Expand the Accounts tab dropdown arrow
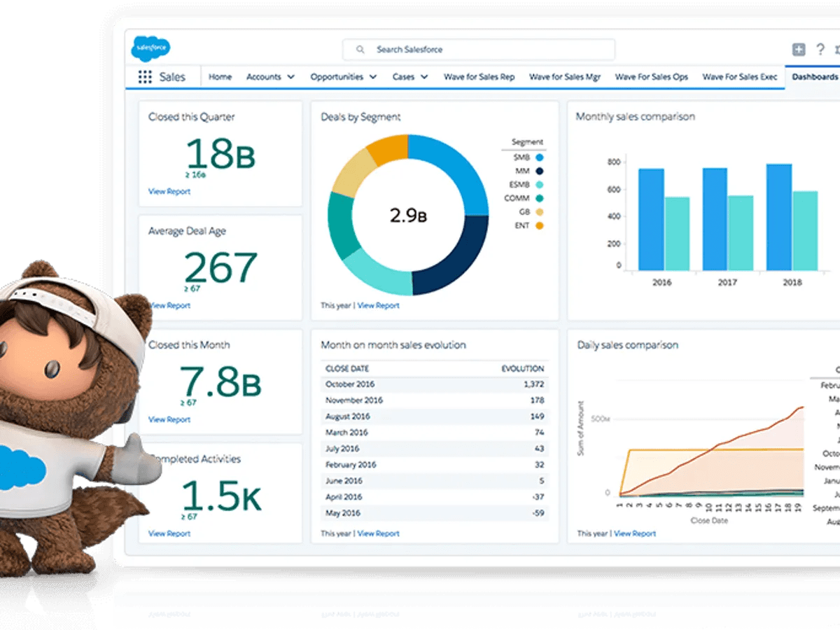This screenshot has width=840, height=630. tap(290, 77)
